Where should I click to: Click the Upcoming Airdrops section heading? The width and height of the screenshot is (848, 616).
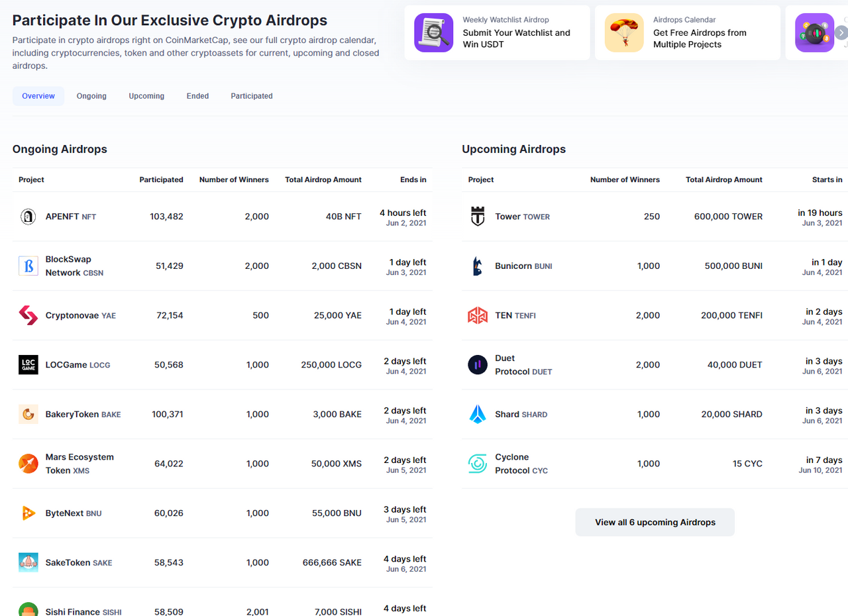click(514, 149)
